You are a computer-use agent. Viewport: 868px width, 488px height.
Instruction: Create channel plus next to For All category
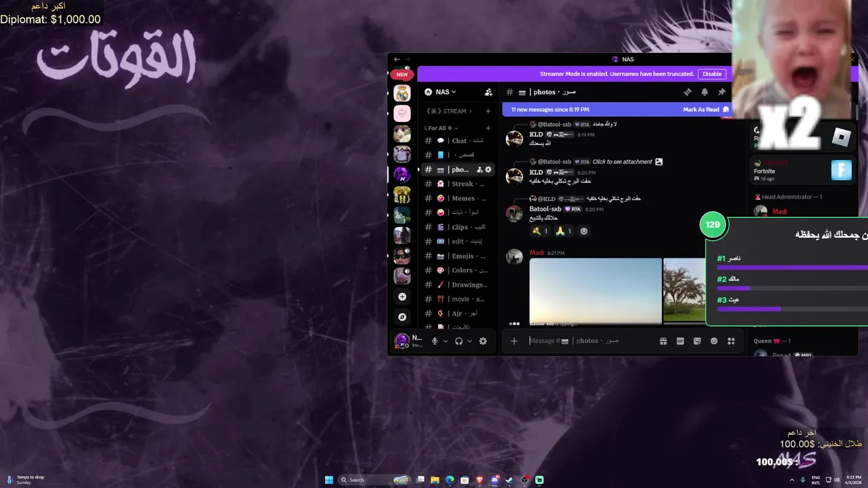coord(488,128)
